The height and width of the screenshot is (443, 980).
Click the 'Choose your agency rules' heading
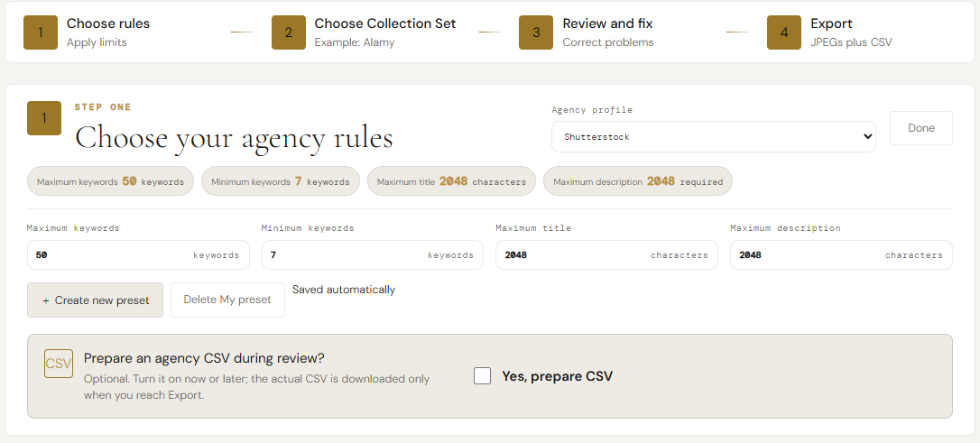[x=235, y=137]
